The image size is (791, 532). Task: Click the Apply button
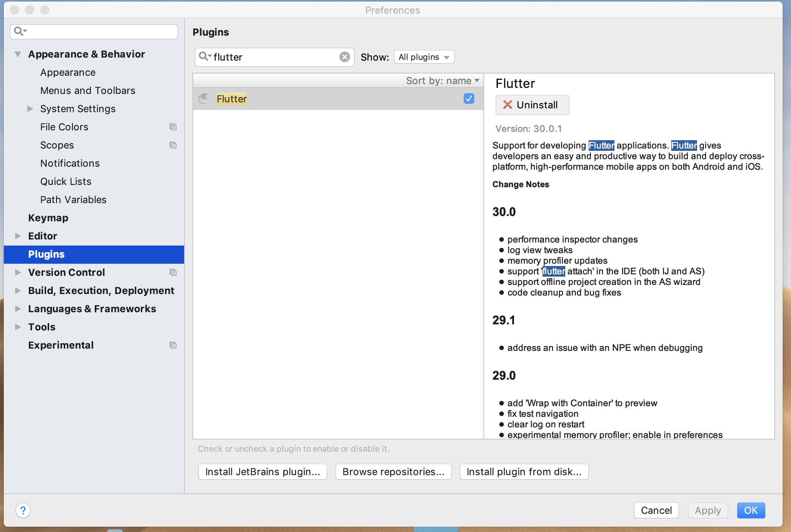pyautogui.click(x=708, y=510)
